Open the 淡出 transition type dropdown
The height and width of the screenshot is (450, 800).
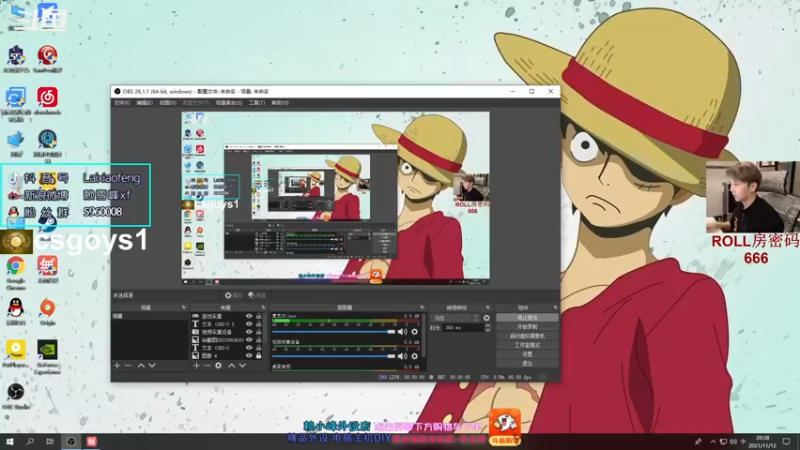(x=455, y=318)
